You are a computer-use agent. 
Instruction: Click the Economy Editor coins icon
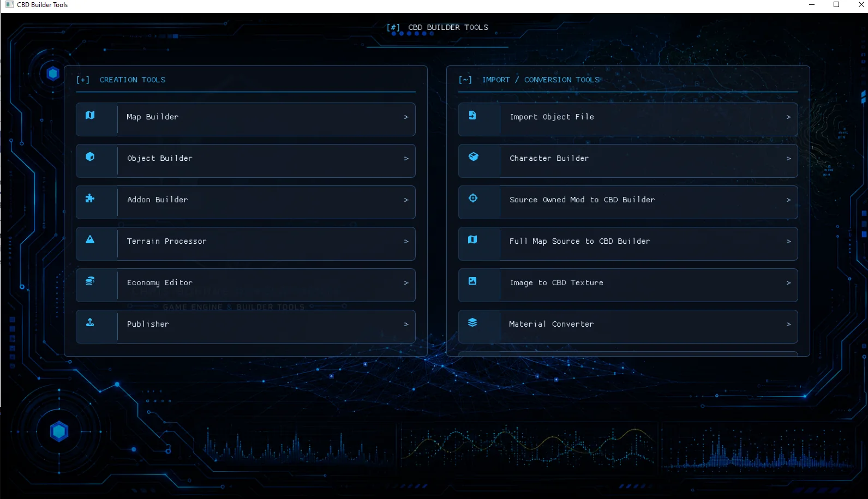[90, 281]
